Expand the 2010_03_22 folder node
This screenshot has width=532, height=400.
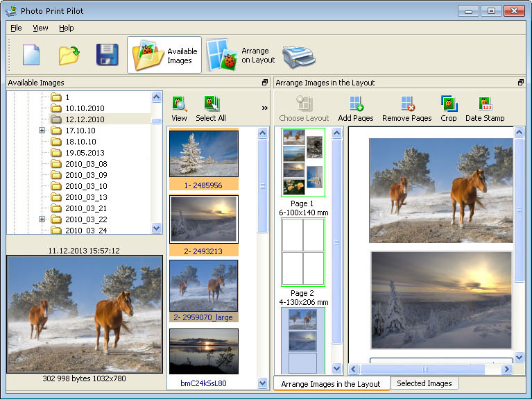(42, 219)
